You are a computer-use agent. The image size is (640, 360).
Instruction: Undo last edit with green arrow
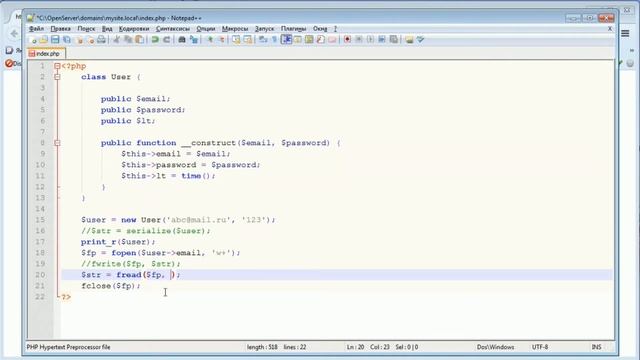[x=155, y=40]
